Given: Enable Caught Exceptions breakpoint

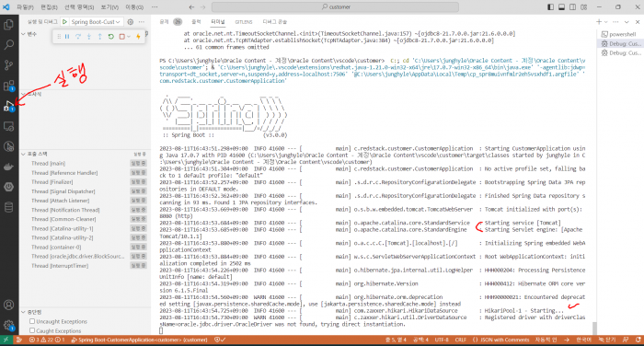Looking at the screenshot, I should tap(32, 330).
